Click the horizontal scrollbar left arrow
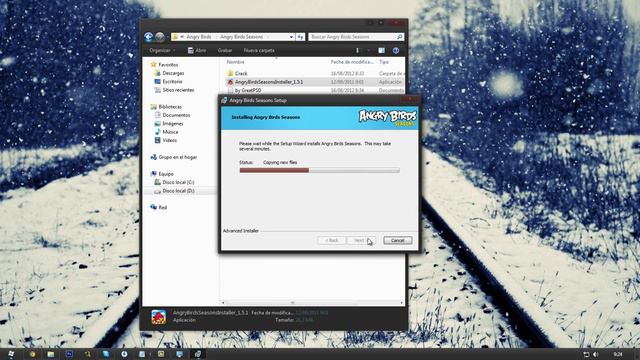 pos(223,303)
